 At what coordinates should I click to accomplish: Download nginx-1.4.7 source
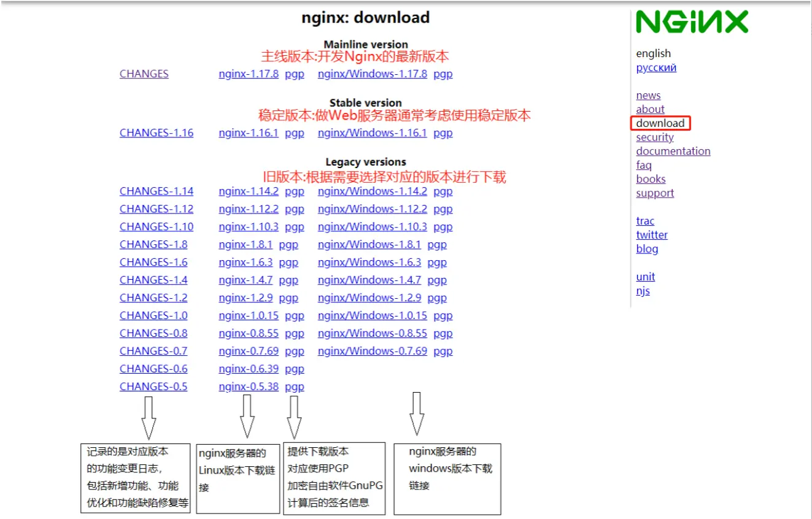tap(246, 280)
